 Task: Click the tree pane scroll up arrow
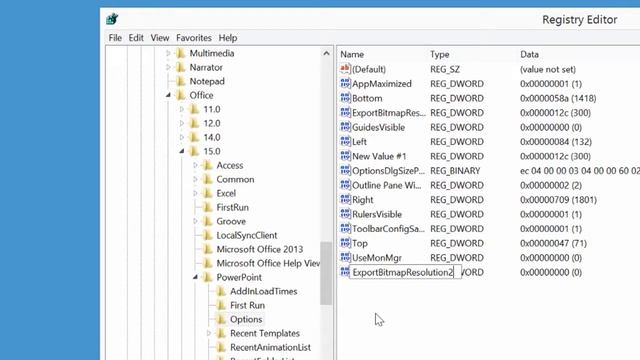(x=326, y=53)
